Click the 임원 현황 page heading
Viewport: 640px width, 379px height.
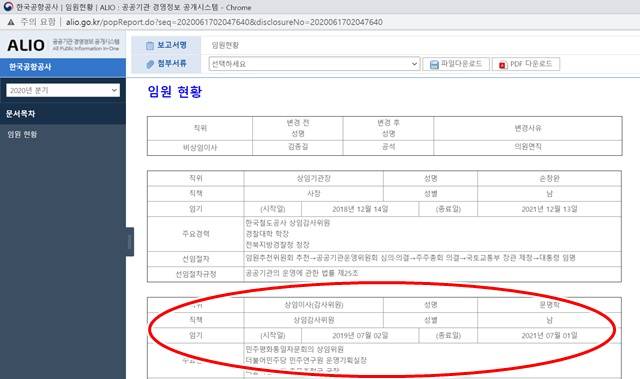[x=175, y=91]
